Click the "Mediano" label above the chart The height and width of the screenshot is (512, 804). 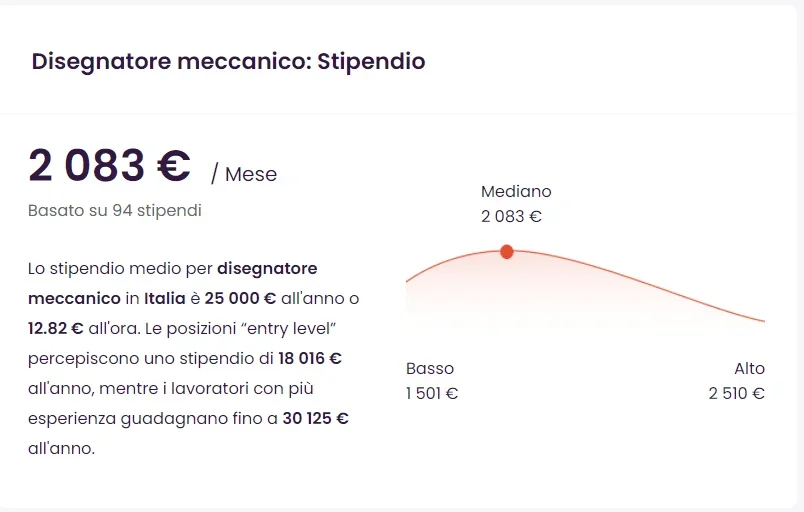point(516,191)
